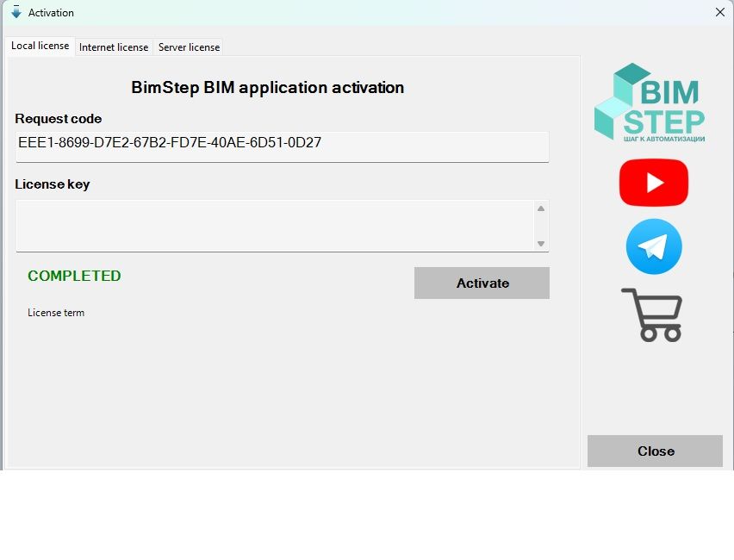Viewport: 734px width, 560px height.
Task: Click the Activate button
Action: pyautogui.click(x=482, y=283)
